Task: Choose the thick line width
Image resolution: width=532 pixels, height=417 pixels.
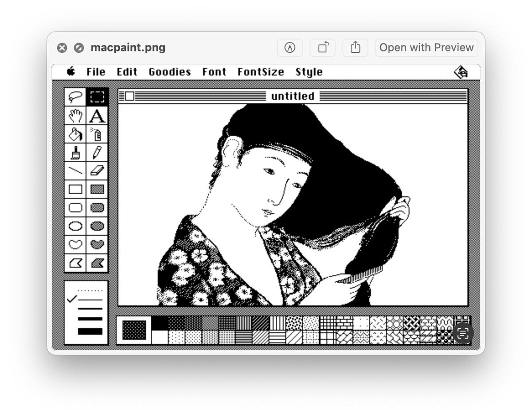Action: coord(90,319)
